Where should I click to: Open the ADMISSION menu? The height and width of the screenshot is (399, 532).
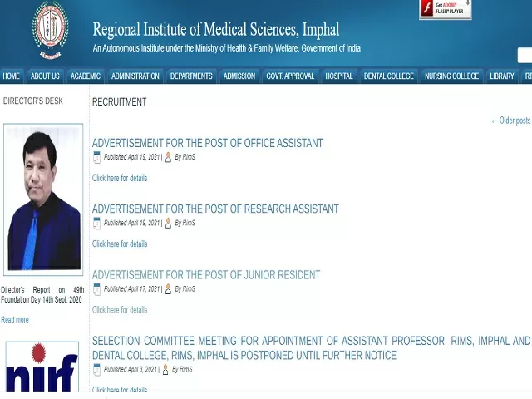pos(239,76)
